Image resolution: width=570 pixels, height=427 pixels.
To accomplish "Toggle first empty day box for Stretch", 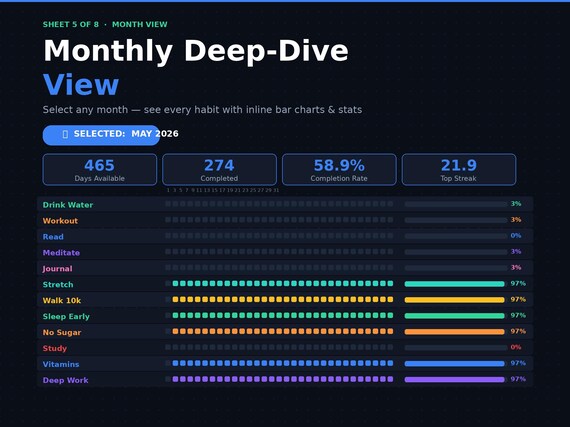I will (x=168, y=283).
